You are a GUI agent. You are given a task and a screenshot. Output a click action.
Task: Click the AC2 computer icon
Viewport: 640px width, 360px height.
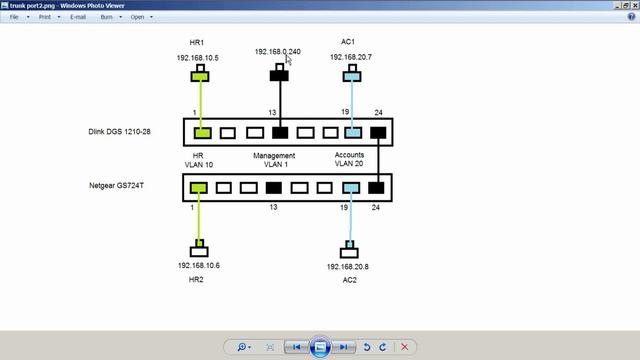pyautogui.click(x=349, y=249)
